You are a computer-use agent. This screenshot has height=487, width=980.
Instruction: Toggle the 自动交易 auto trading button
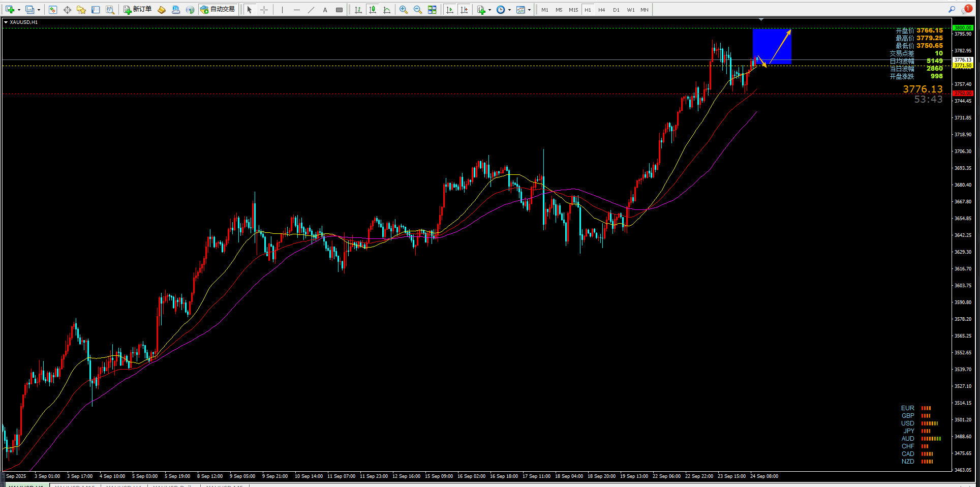tap(218, 10)
